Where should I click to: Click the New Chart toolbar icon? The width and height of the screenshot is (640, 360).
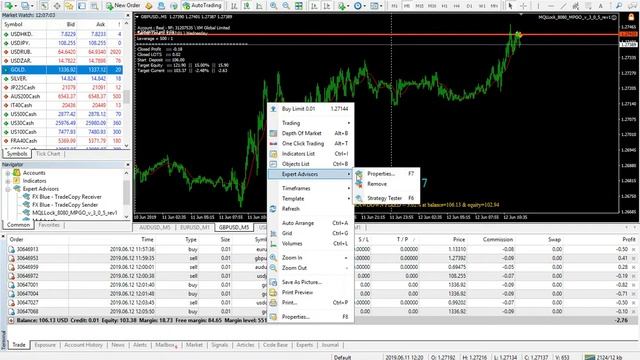(8, 6)
